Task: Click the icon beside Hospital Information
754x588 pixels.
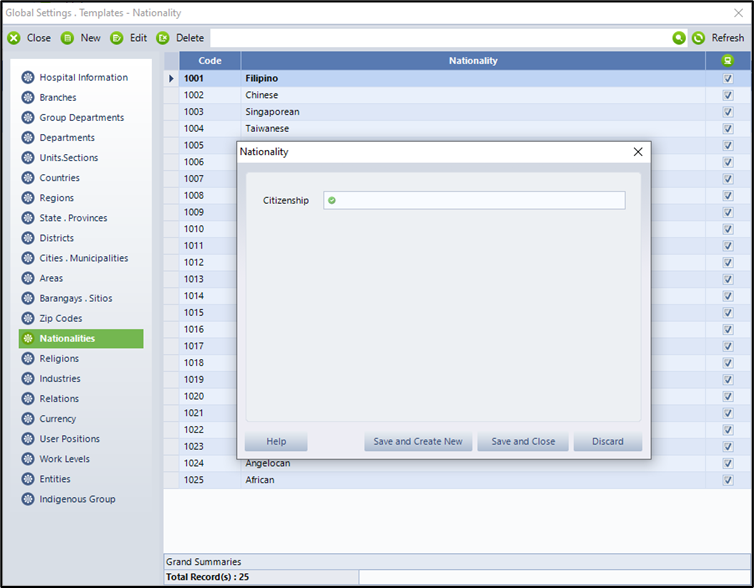Action: click(x=28, y=78)
